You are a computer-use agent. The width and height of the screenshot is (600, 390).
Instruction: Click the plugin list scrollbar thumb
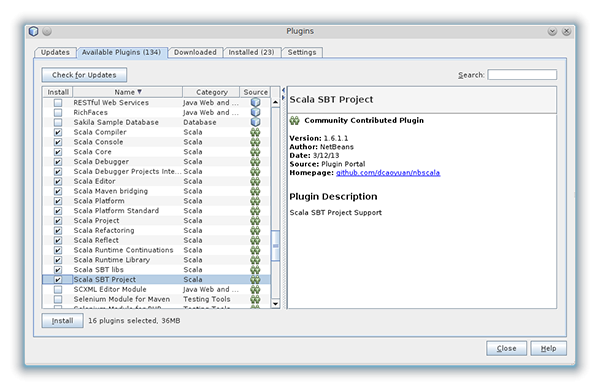click(275, 246)
